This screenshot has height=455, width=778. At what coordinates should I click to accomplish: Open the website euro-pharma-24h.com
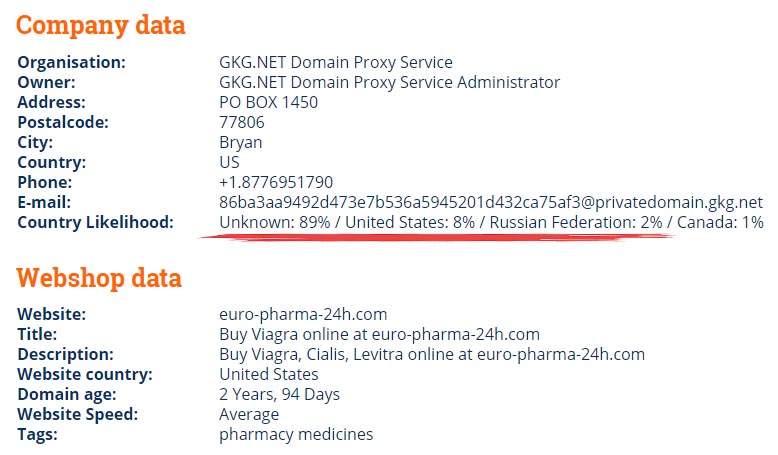coord(303,314)
